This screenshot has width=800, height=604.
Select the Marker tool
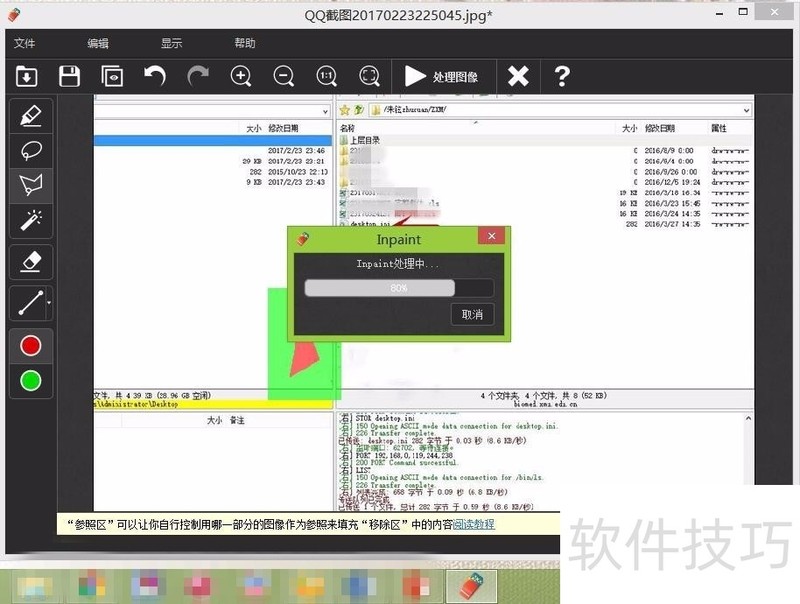pos(31,116)
